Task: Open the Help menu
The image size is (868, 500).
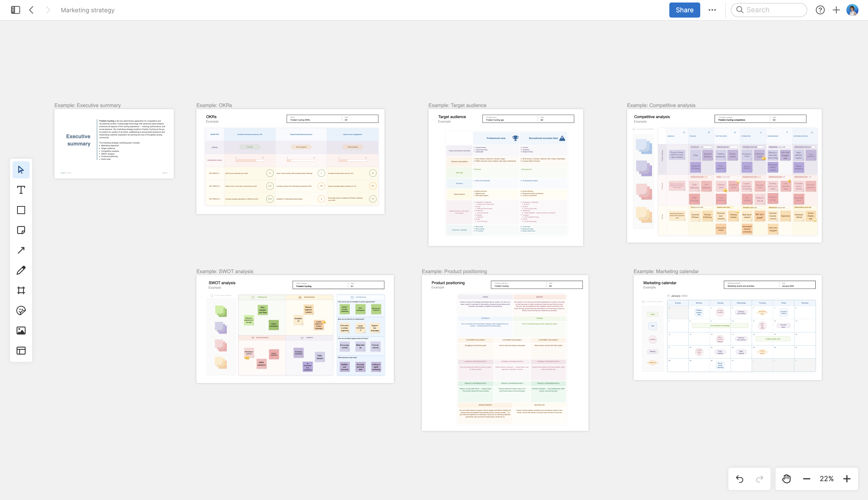Action: 820,10
